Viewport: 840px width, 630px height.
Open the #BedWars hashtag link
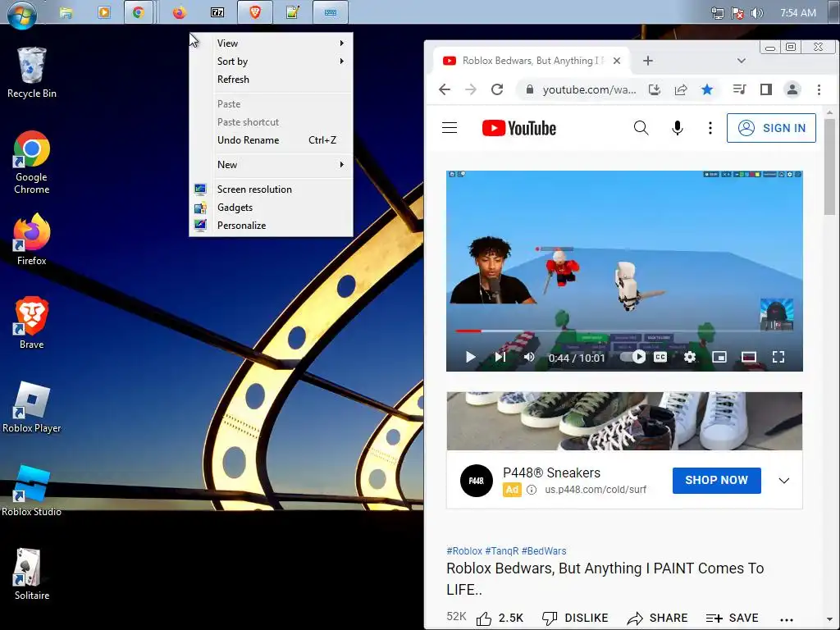pyautogui.click(x=544, y=550)
